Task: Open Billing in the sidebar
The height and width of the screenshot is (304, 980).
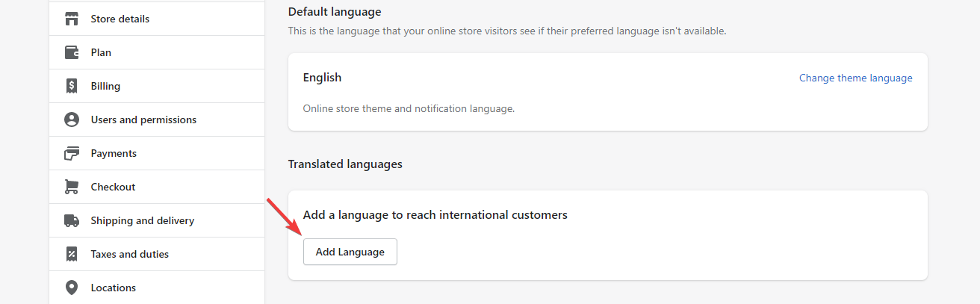Action: (157, 86)
